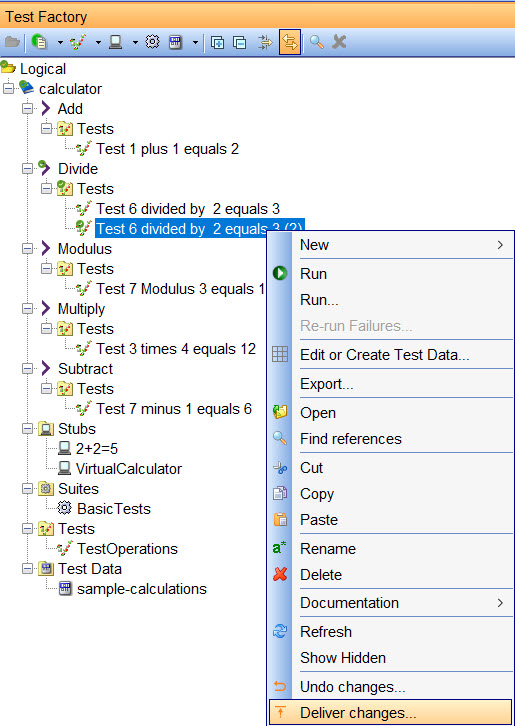Screen dimensions: 515x726
Task: Select the Subtract operation label
Action: [85, 369]
